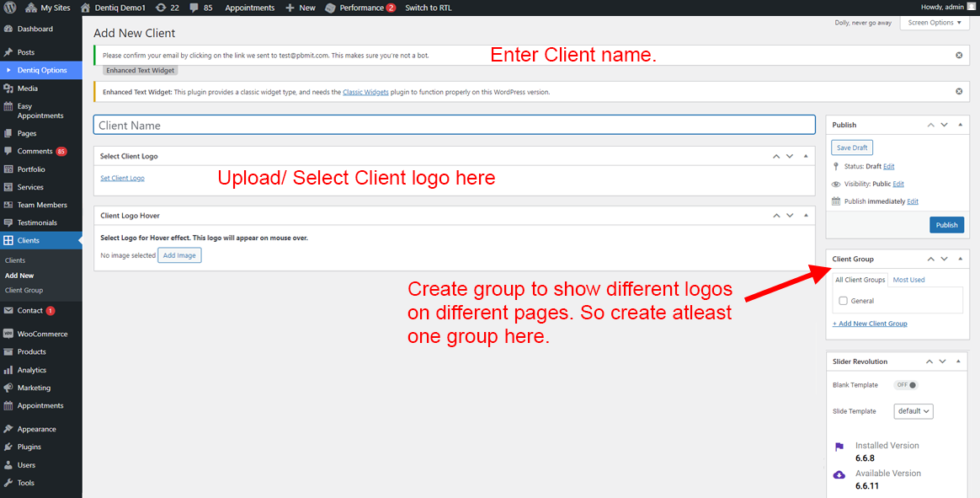Click the blue Publish button
This screenshot has height=498, width=980.
coord(946,225)
